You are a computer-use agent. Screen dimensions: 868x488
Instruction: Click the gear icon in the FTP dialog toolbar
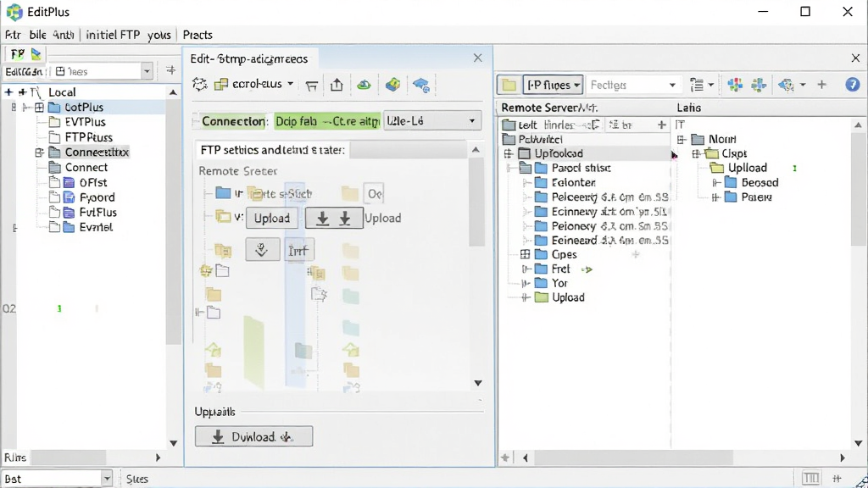pyautogui.click(x=199, y=84)
